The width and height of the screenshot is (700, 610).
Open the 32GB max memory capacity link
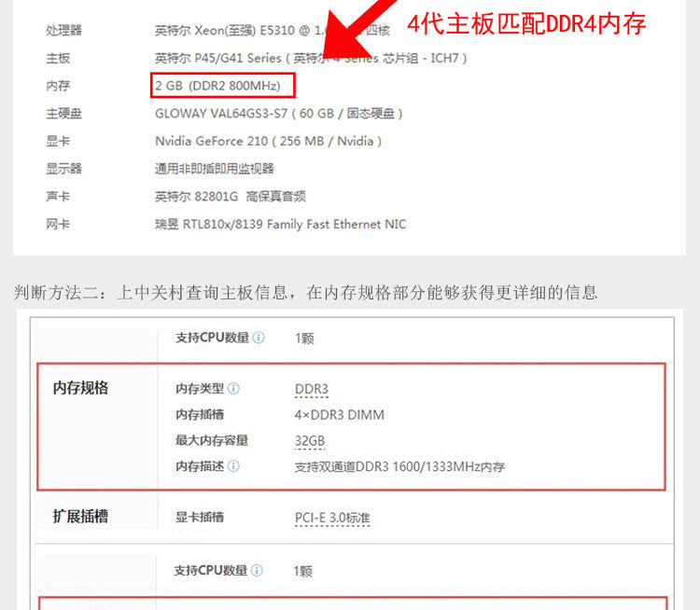coord(310,441)
